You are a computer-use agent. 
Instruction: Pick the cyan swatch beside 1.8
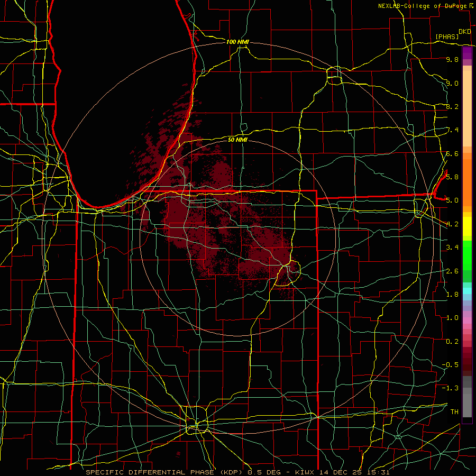coord(467,291)
